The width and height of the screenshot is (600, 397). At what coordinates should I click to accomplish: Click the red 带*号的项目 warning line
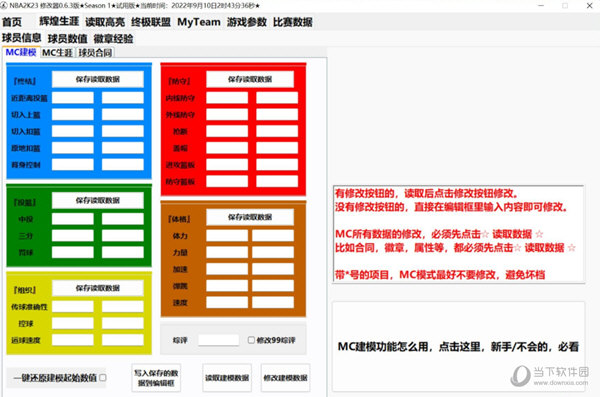pyautogui.click(x=440, y=274)
